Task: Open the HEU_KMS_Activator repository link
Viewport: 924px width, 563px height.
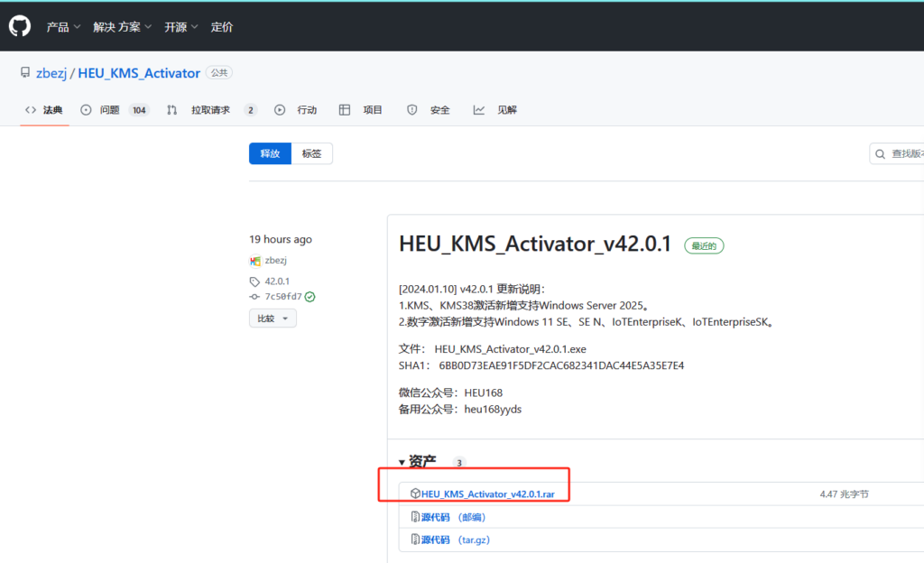Action: (139, 73)
